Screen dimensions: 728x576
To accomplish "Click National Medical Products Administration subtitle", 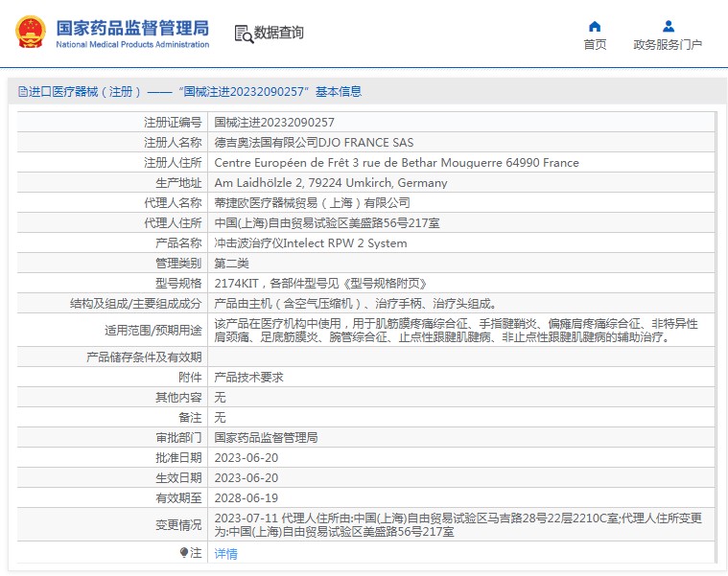I will click(132, 44).
